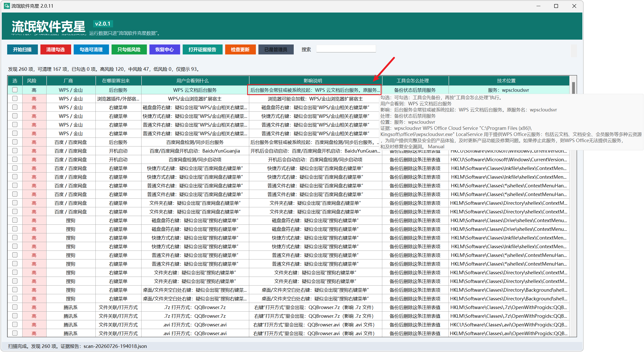Click '服务: wpscloudsvr' cell in 技术位置 column
The width and height of the screenshot is (644, 352).
pos(509,90)
